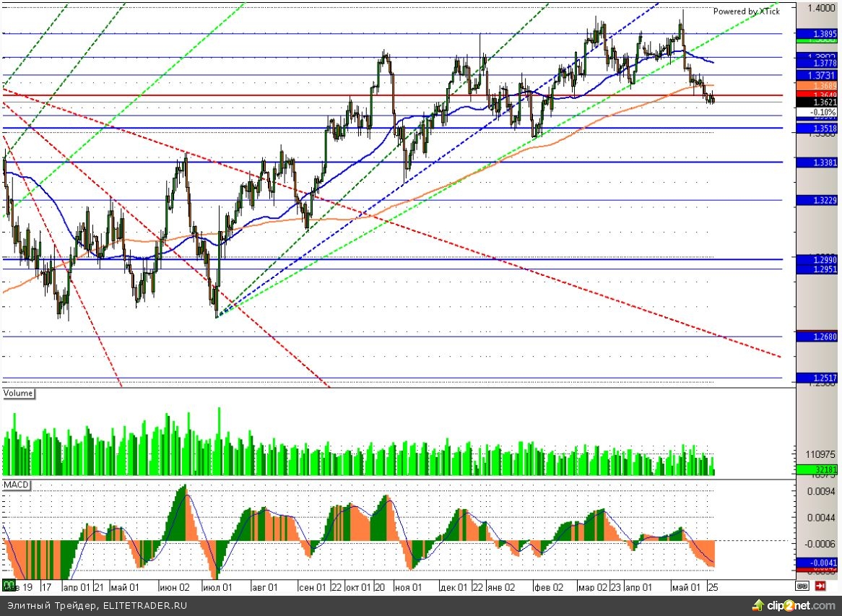Click the red jump-to-end arrow icon
The width and height of the screenshot is (842, 616).
[x=820, y=586]
